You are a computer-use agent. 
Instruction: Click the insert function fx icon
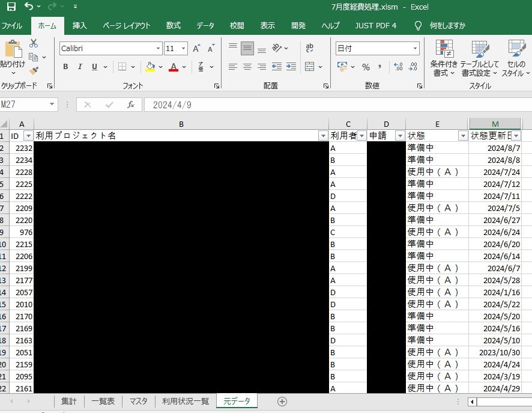[131, 105]
